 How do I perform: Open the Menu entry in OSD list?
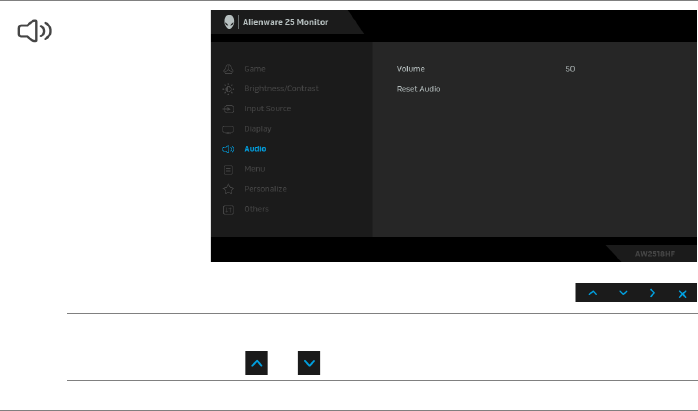point(255,169)
